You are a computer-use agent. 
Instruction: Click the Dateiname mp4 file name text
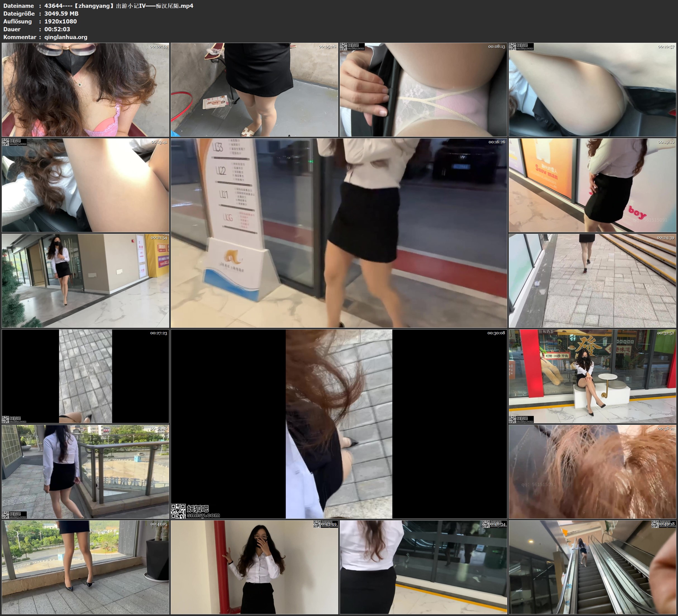coord(119,6)
